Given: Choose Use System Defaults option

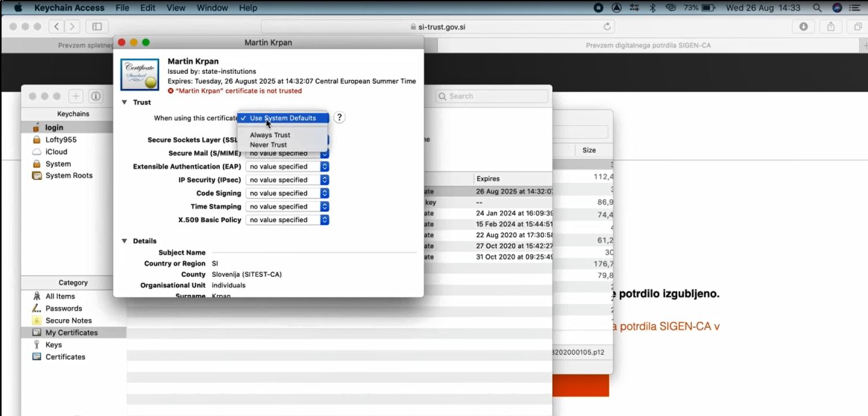Looking at the screenshot, I should [283, 118].
